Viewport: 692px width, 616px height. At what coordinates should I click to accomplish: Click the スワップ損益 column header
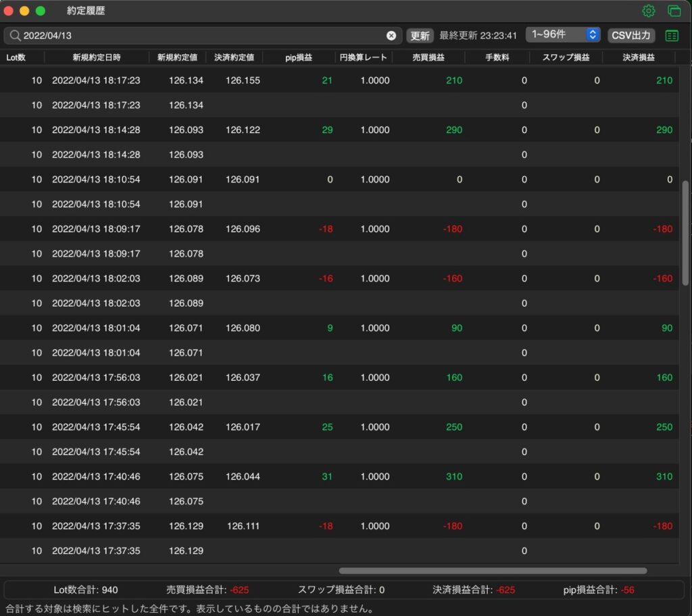566,57
